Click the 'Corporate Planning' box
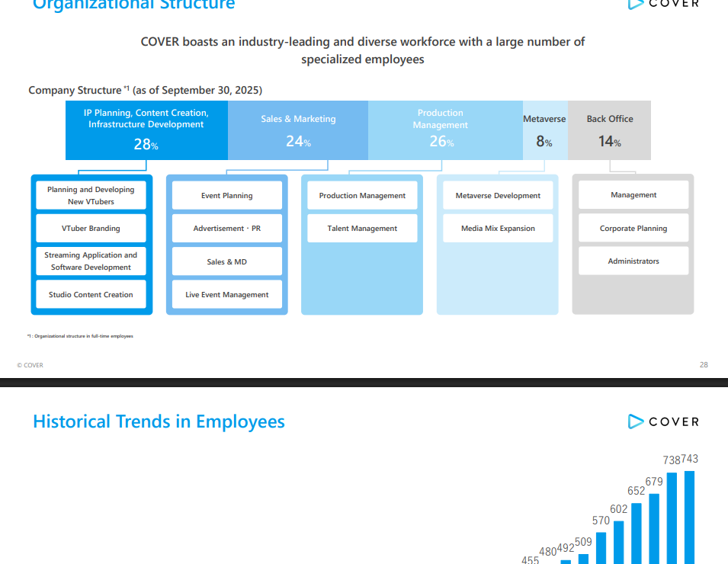The width and height of the screenshot is (728, 564). click(x=633, y=228)
